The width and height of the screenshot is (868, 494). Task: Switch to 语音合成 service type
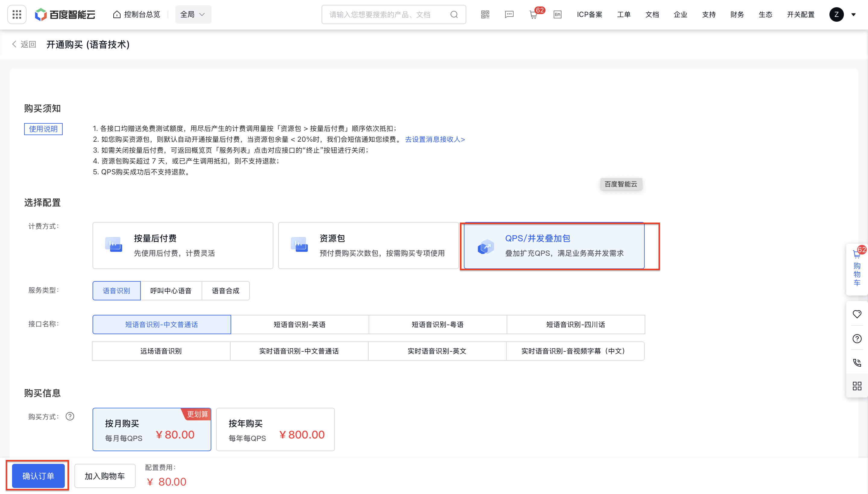coord(225,291)
